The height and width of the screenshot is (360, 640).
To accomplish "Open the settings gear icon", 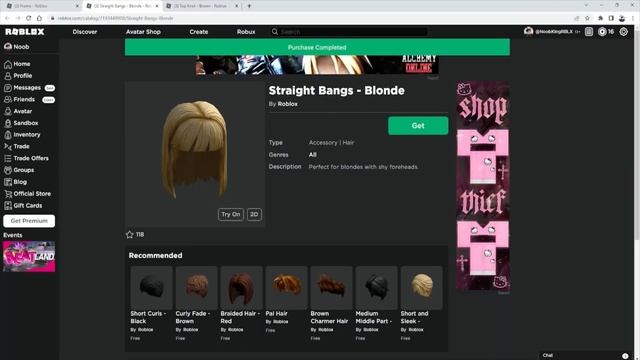I will tap(624, 31).
